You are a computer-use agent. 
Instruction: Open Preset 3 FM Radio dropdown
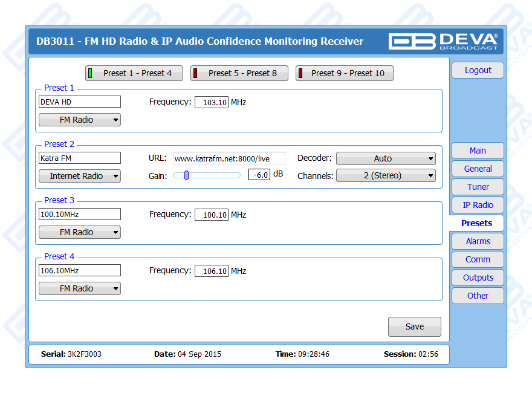tap(80, 232)
